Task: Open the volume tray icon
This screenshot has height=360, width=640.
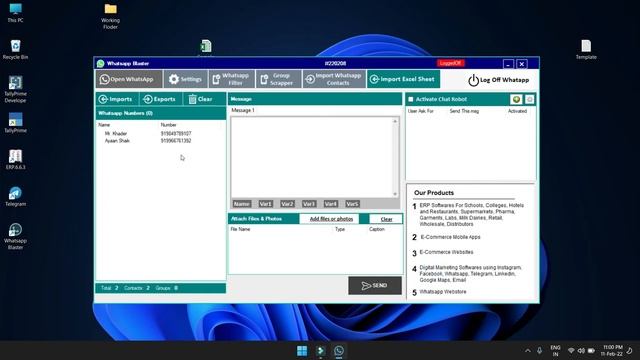Action: pos(581,351)
